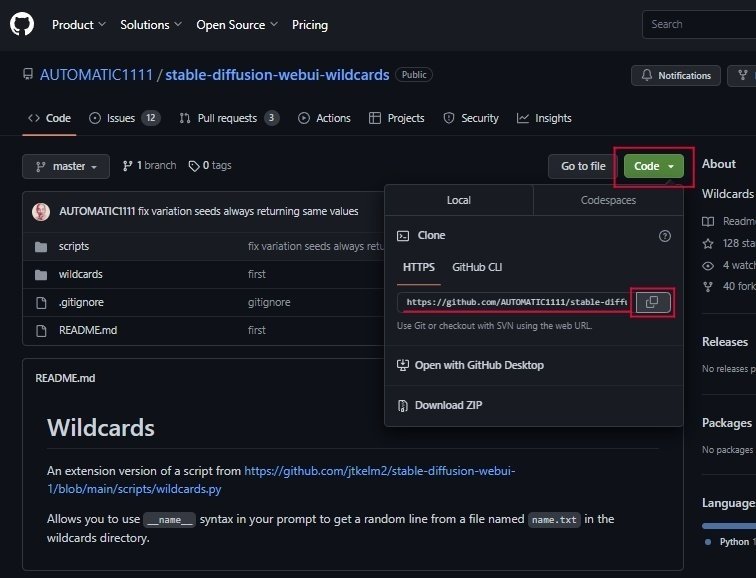Open the Pull requests tab
The height and width of the screenshot is (578, 756).
click(x=229, y=118)
